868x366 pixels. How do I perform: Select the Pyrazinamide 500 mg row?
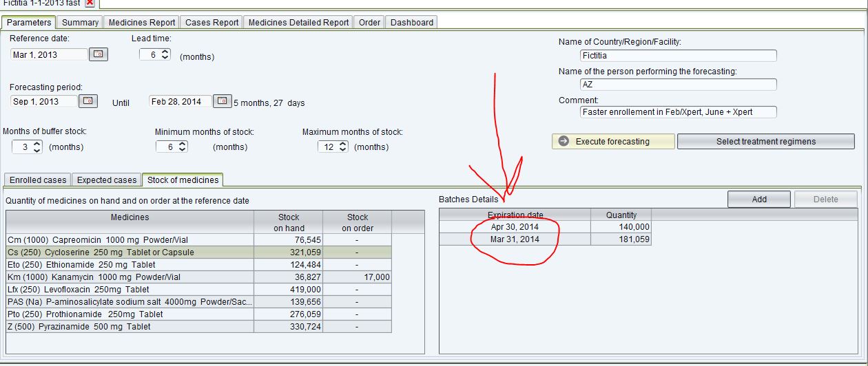199,326
